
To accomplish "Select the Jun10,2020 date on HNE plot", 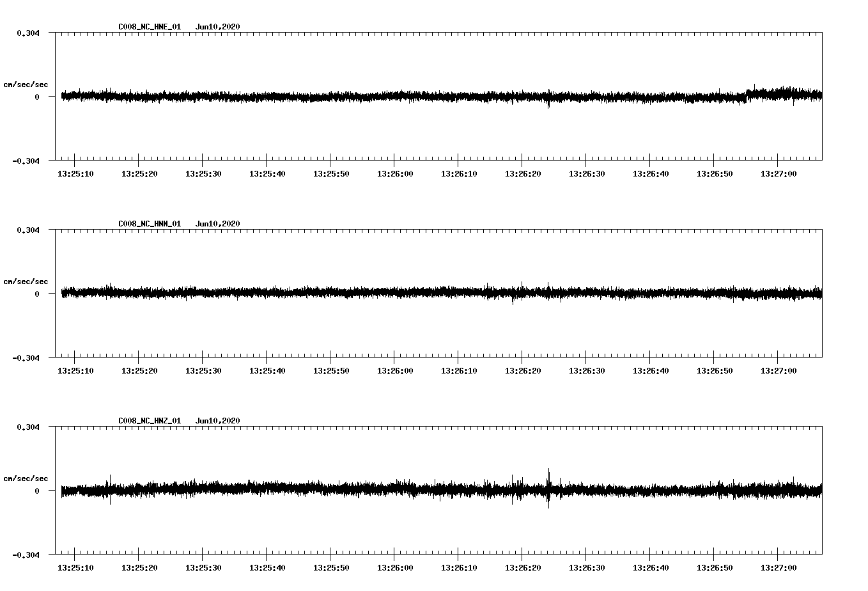I will tap(218, 27).
